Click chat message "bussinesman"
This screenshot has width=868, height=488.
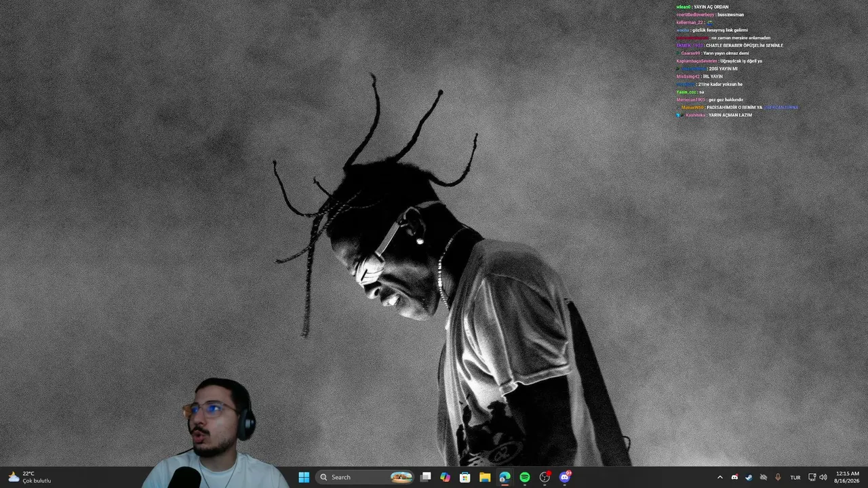point(730,14)
